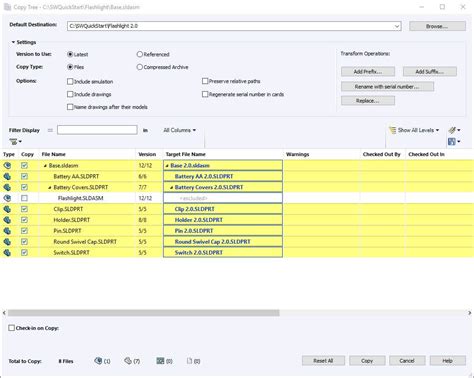Click the Browse button
The width and height of the screenshot is (474, 378).
point(437,26)
